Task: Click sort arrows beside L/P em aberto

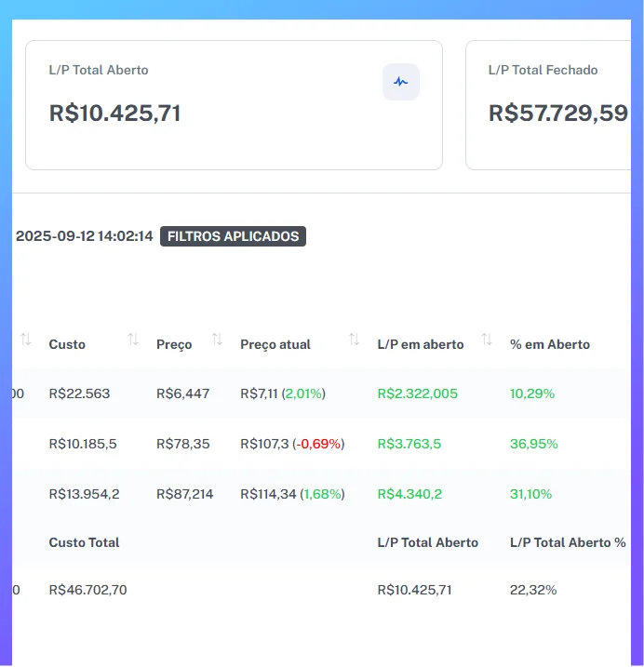Action: (487, 340)
